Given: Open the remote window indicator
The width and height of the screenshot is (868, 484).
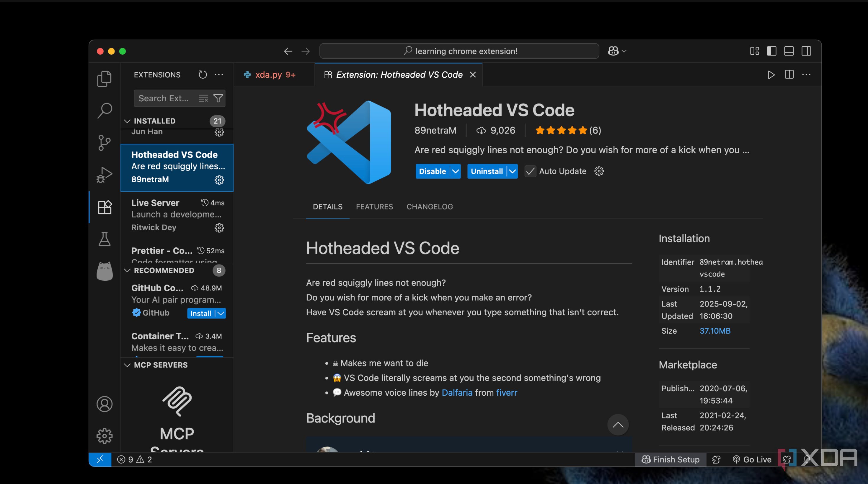Looking at the screenshot, I should (100, 459).
